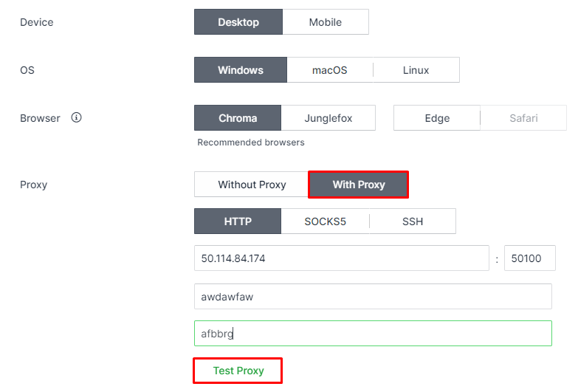Image resolution: width=578 pixels, height=392 pixels.
Task: Pick Linux operating system
Action: click(x=416, y=70)
